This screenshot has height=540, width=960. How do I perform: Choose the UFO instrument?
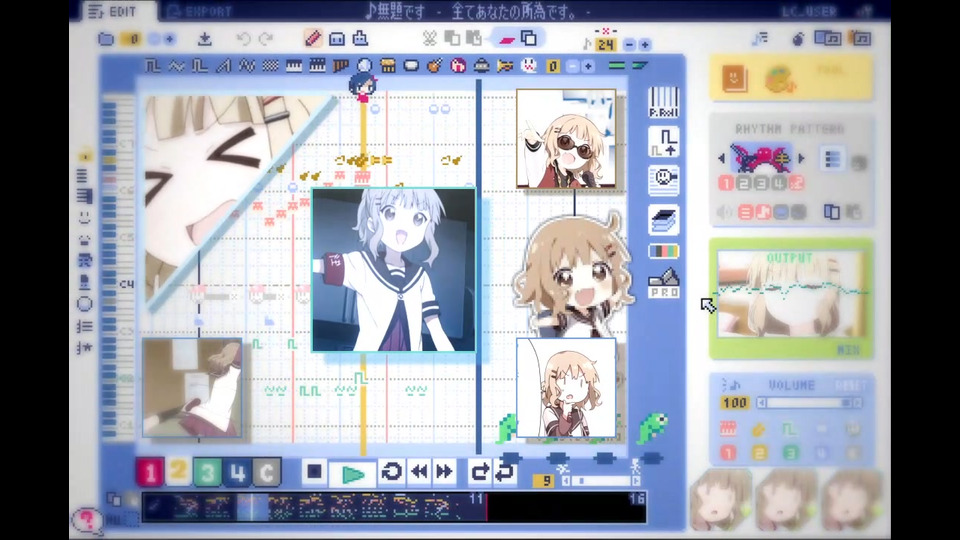click(481, 66)
